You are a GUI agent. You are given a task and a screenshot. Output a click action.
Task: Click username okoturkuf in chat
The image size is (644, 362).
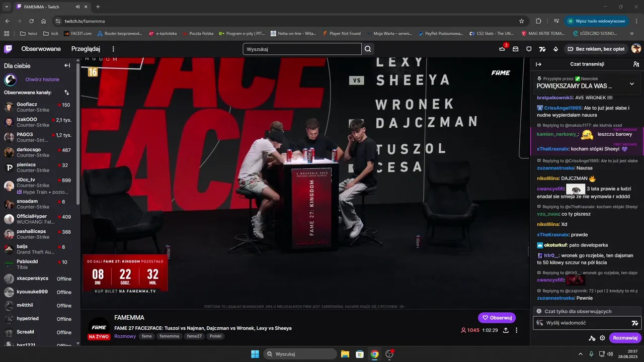pyautogui.click(x=555, y=245)
